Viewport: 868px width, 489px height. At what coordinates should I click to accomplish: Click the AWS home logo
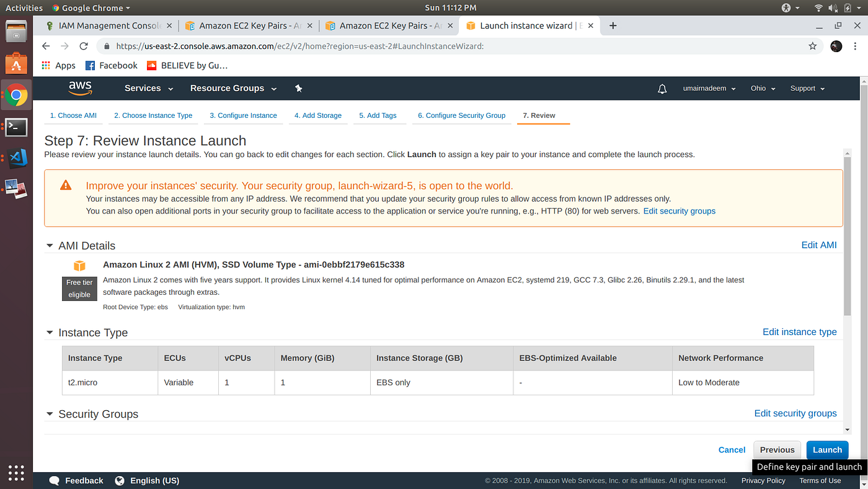[79, 88]
